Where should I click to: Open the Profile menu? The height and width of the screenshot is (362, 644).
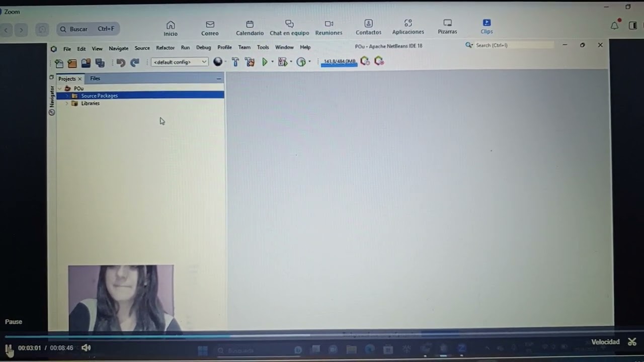(x=224, y=47)
